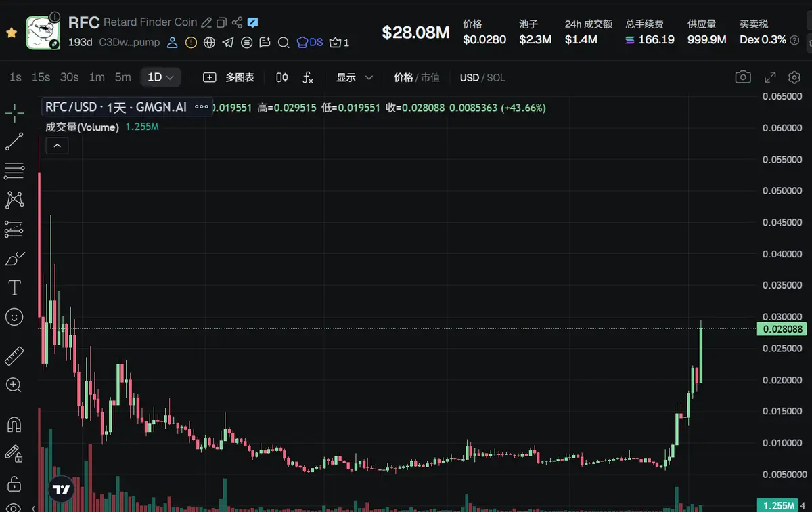Toggle stay-in-drawing-mode pencil lock
Viewport: 812px width, 512px height.
click(x=14, y=454)
